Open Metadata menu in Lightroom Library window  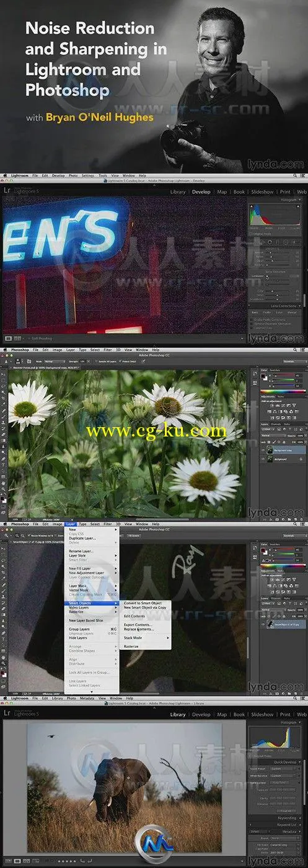click(88, 697)
